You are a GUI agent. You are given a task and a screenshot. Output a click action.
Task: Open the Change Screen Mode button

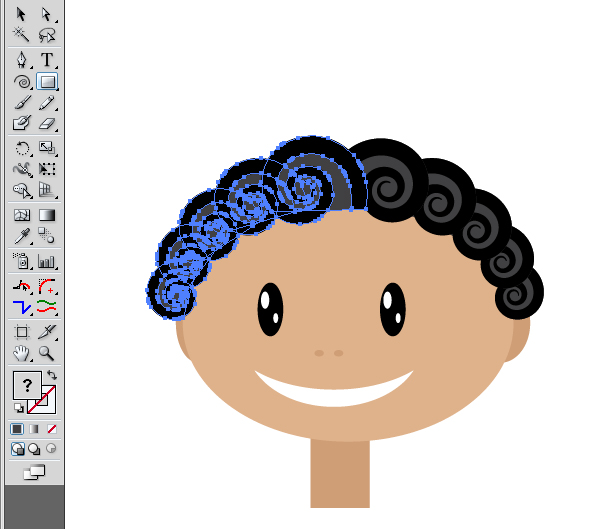(x=34, y=472)
